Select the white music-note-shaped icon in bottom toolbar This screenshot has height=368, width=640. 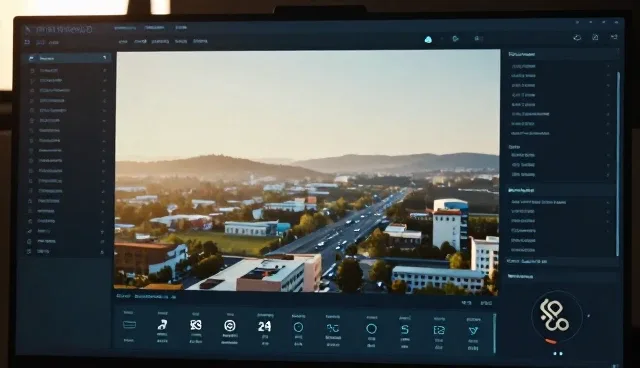click(x=162, y=325)
